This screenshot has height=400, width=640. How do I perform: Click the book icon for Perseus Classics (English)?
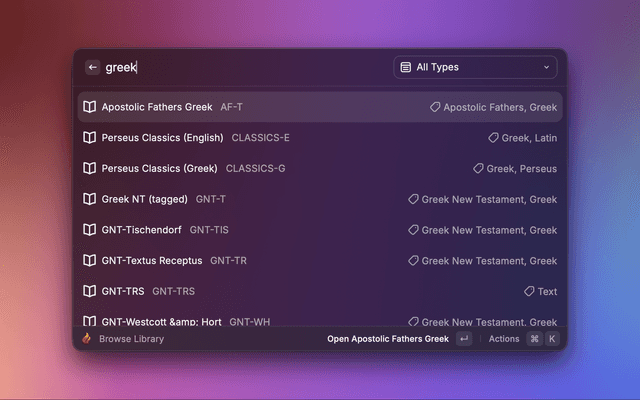click(x=90, y=138)
